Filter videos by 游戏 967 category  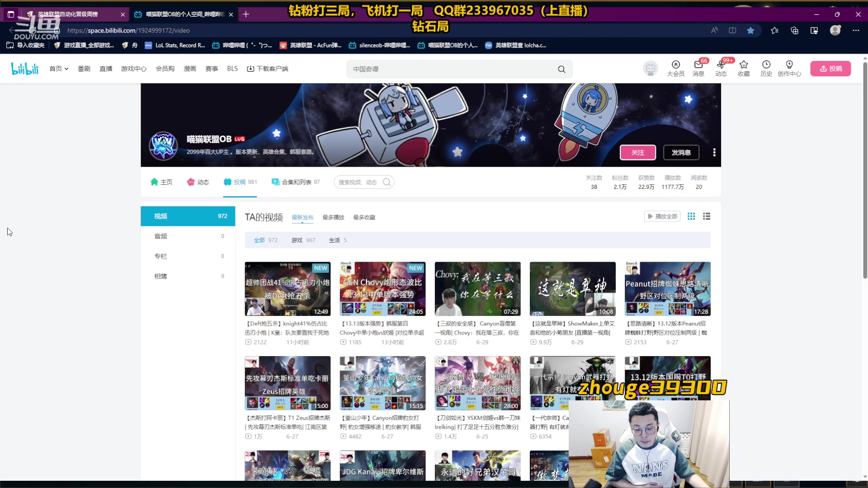[x=303, y=240]
